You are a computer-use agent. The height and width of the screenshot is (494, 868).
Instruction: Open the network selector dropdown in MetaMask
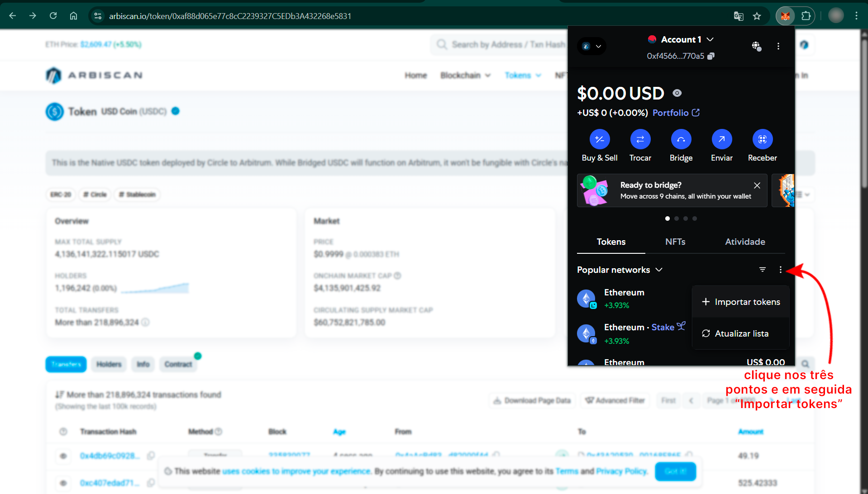(x=592, y=46)
